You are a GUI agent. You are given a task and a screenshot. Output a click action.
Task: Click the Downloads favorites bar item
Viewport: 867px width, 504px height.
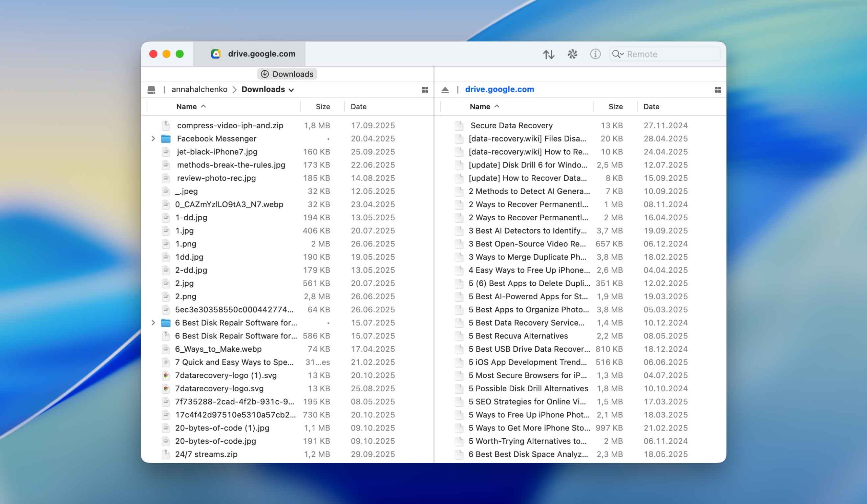point(287,74)
